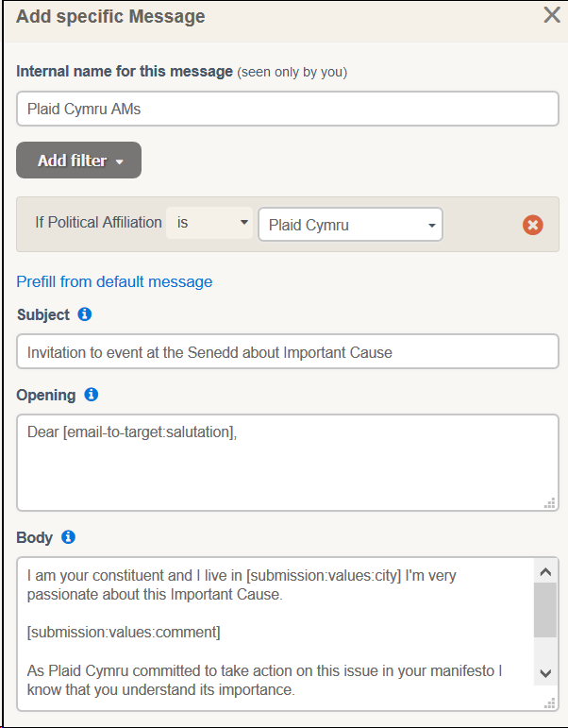This screenshot has height=728, width=568.
Task: Open the Plaid Cymru affiliation dropdown
Action: click(350, 225)
